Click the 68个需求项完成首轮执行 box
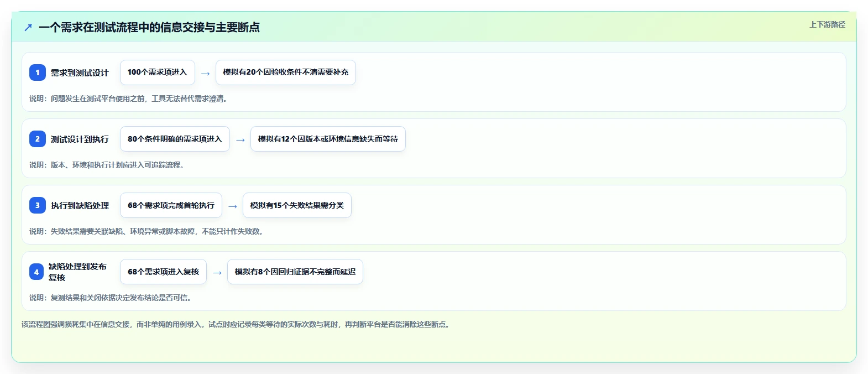The width and height of the screenshot is (868, 374). point(171,205)
